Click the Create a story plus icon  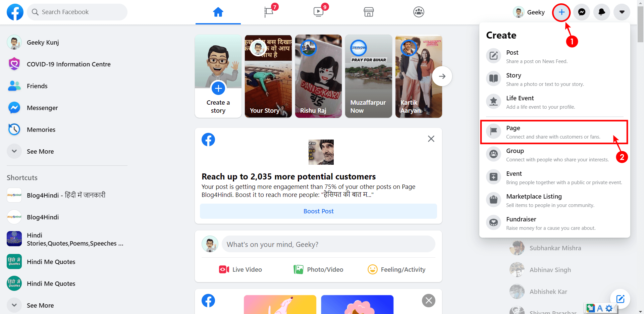click(218, 89)
